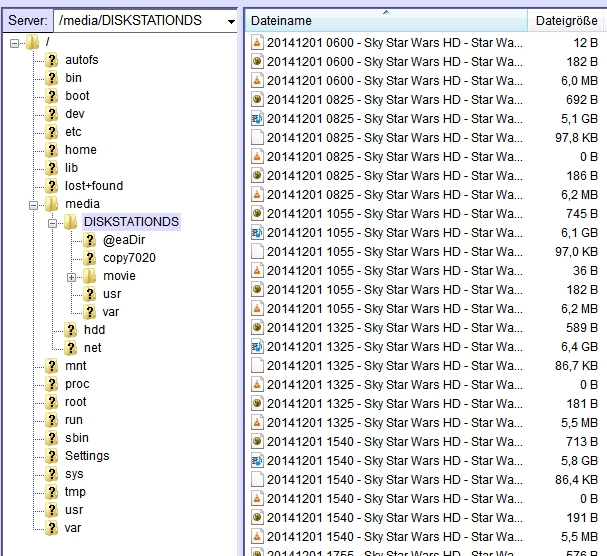Select usr folder under DISKSTATIONDS
This screenshot has width=607, height=556.
(x=112, y=294)
